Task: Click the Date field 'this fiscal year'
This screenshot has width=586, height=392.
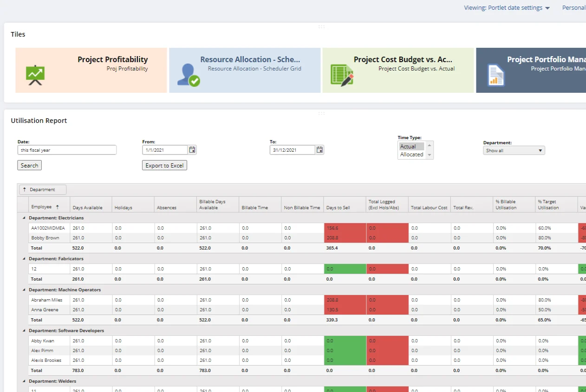Action: [x=67, y=150]
